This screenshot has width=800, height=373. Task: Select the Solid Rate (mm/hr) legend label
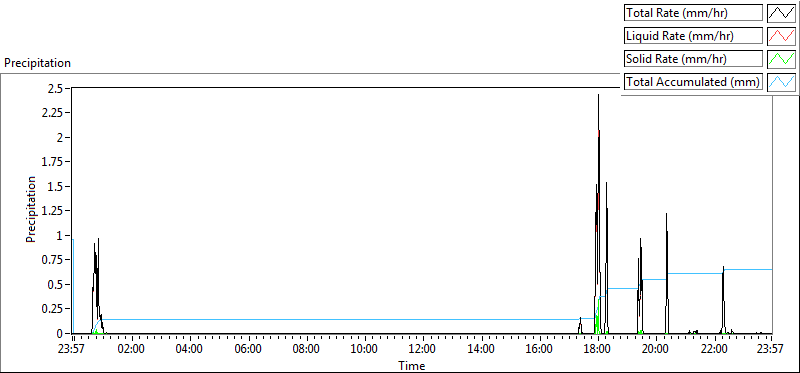693,59
